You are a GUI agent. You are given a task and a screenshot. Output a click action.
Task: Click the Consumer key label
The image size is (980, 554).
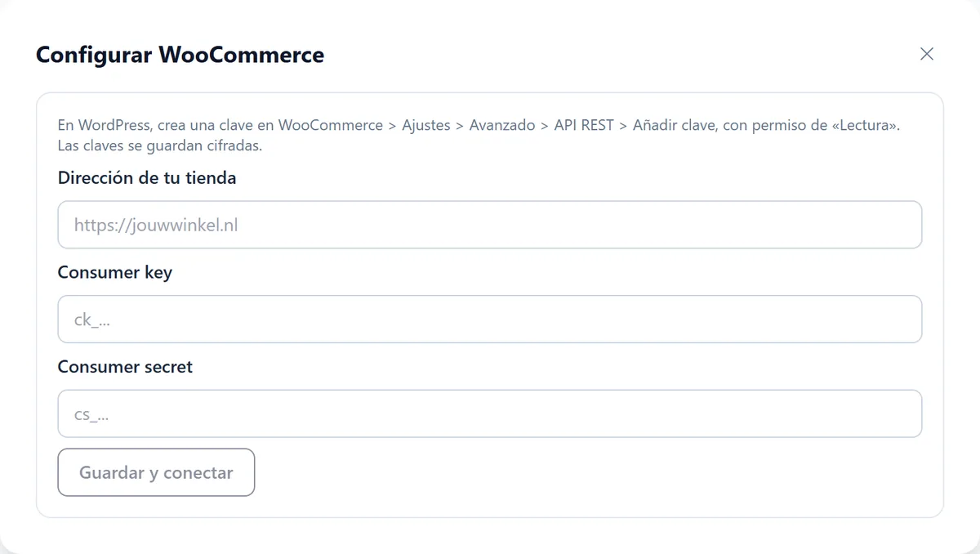[x=115, y=272]
